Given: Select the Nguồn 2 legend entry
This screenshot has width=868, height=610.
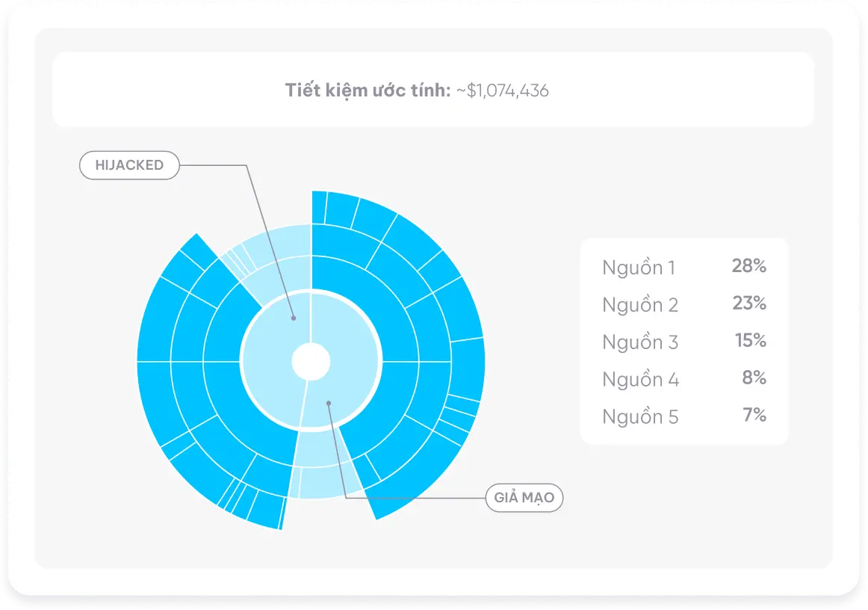Looking at the screenshot, I should pos(640,305).
